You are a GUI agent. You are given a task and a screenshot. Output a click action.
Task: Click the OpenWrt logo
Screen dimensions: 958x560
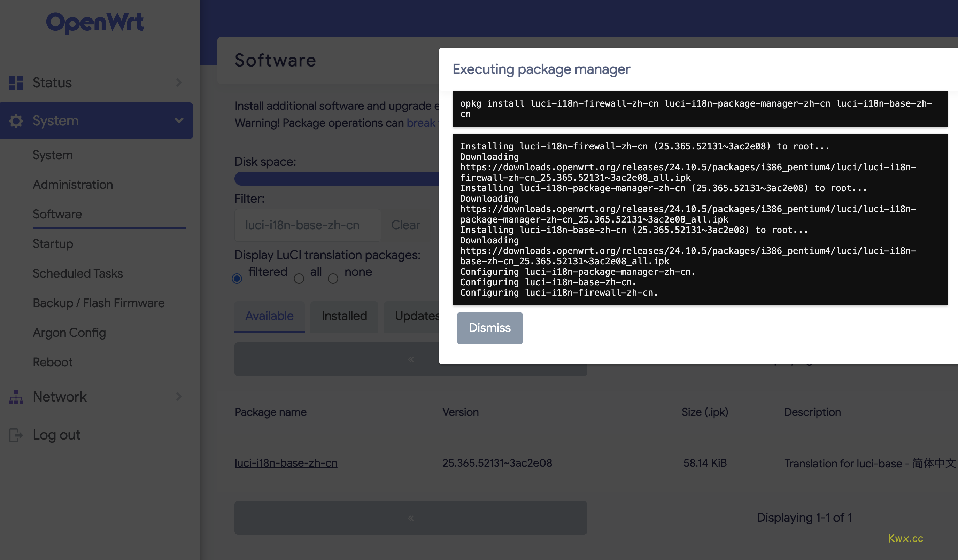coord(95,22)
